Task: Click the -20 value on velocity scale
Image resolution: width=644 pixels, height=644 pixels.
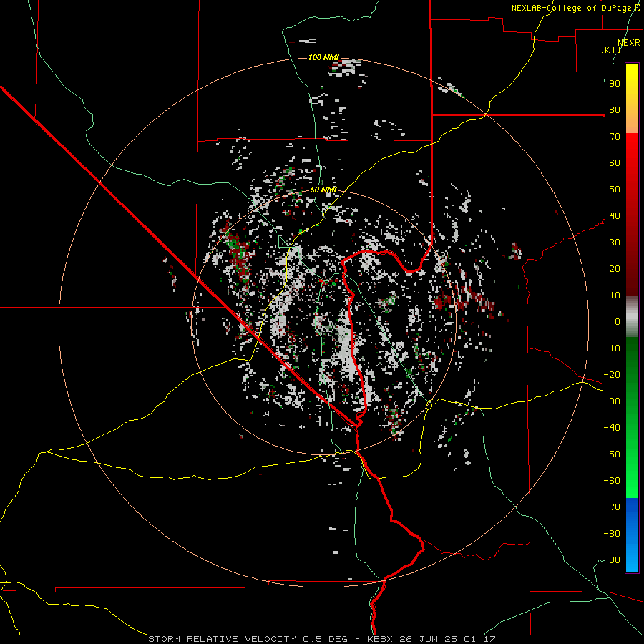Action: click(x=612, y=375)
